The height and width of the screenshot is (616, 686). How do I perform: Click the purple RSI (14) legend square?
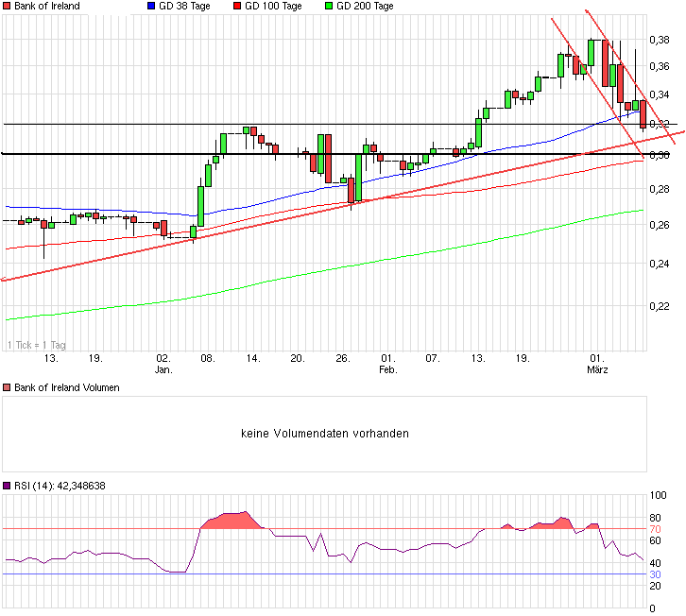(7, 487)
